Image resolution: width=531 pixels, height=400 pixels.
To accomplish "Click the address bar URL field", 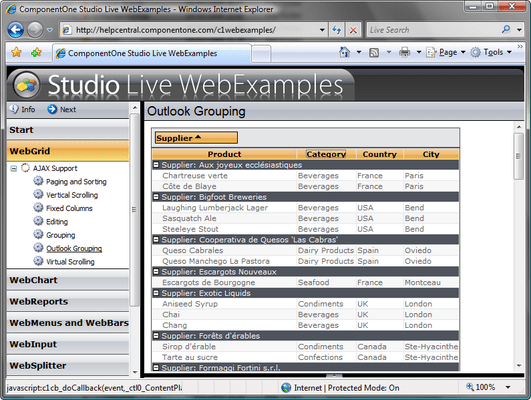I will [x=190, y=30].
